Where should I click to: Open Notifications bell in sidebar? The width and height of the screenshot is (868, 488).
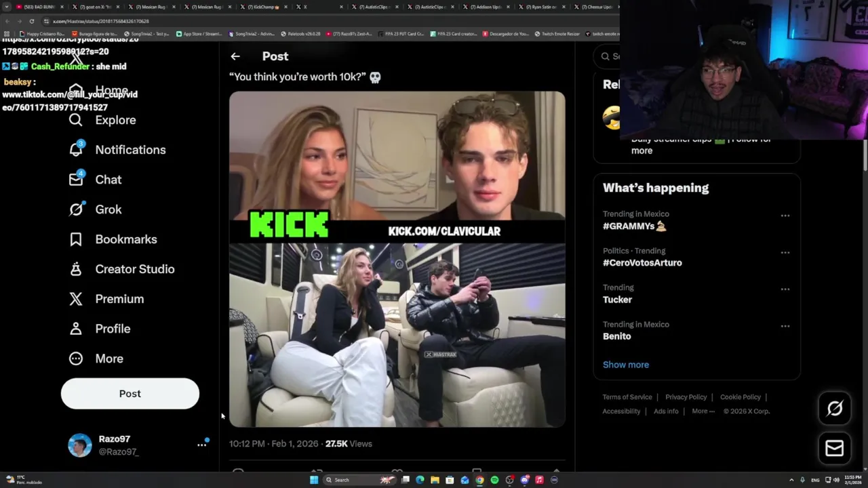point(117,150)
